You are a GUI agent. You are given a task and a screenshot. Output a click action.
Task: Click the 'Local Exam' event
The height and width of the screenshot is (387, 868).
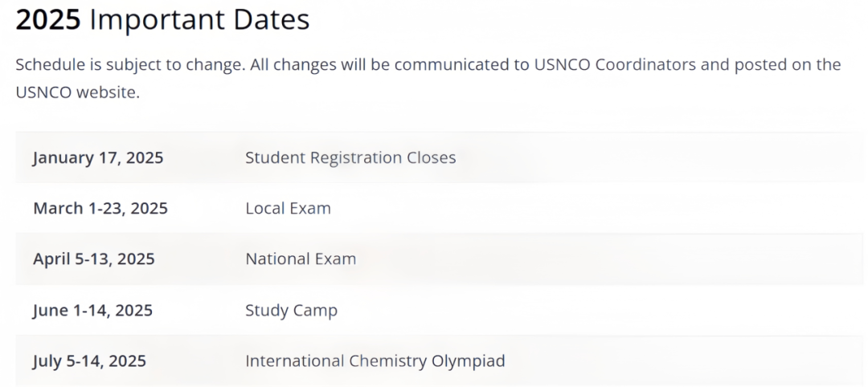288,209
